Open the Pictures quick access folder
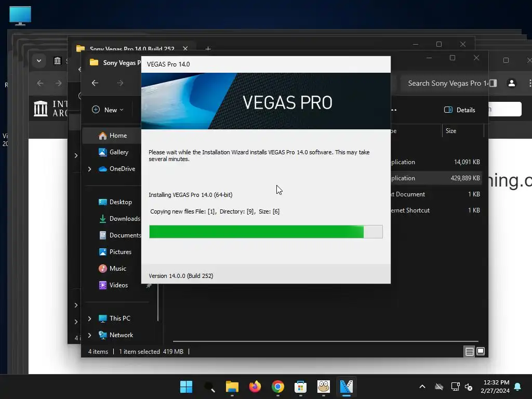The height and width of the screenshot is (399, 532). click(115, 252)
